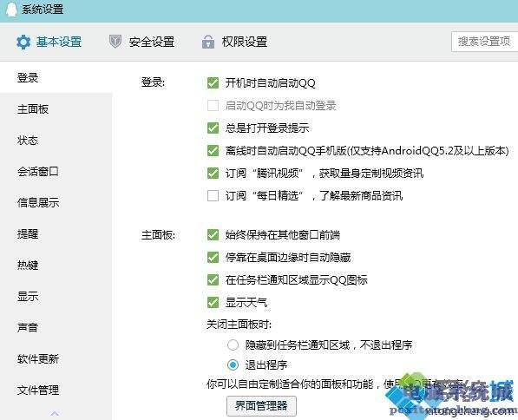Uncheck 订阅“腾讯视频” checkbox

[x=213, y=174]
